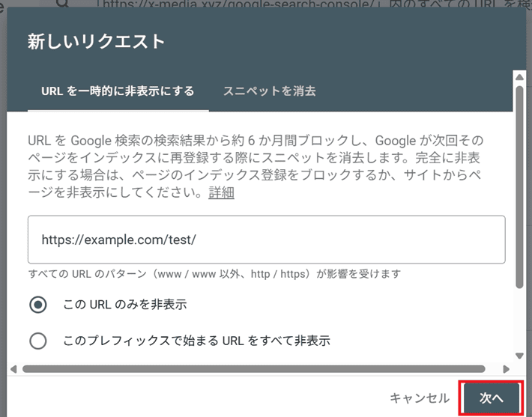This screenshot has width=532, height=417.
Task: Click the horizontal scrollbar thumb
Action: coord(254,369)
